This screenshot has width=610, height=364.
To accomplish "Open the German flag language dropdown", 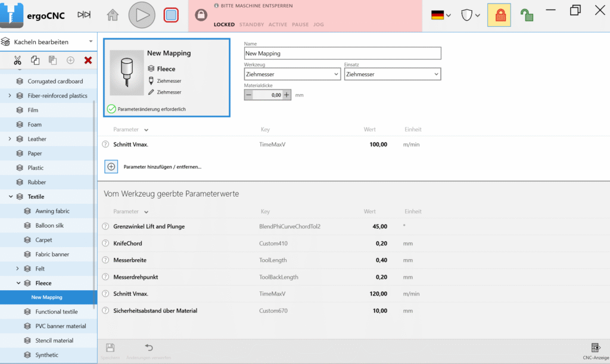I will 441,15.
